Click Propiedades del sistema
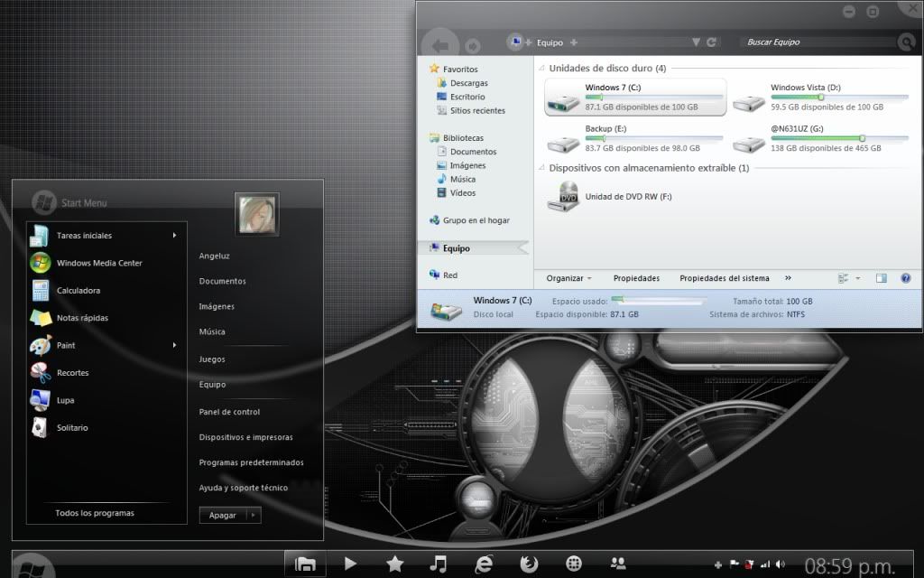924x578 pixels. pos(725,278)
